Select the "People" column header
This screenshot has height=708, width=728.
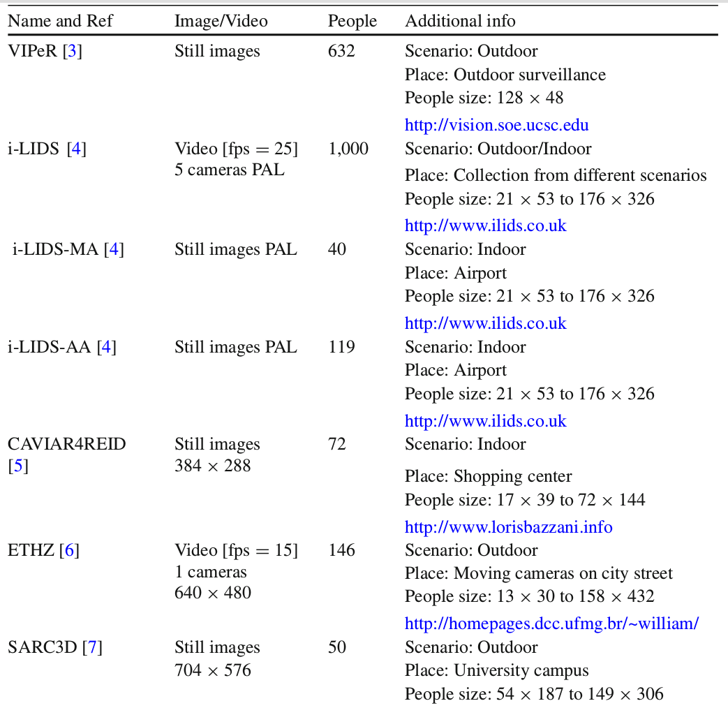(352, 21)
